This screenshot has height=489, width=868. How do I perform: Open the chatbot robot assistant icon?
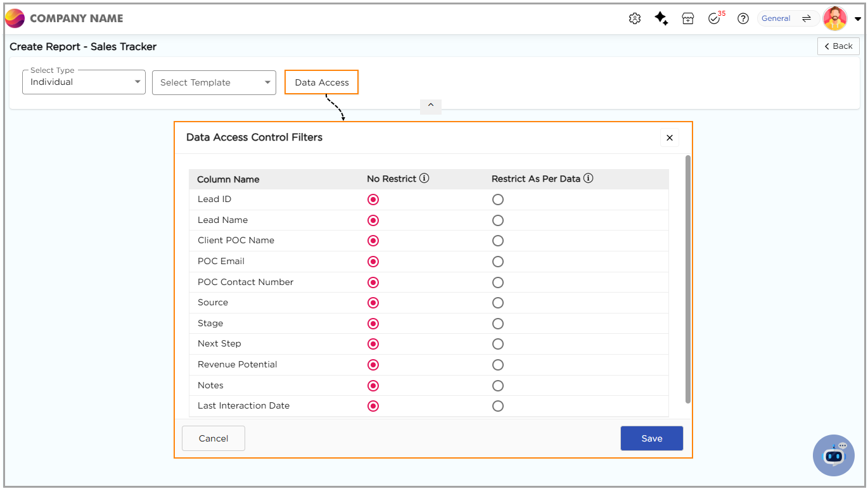pyautogui.click(x=834, y=455)
